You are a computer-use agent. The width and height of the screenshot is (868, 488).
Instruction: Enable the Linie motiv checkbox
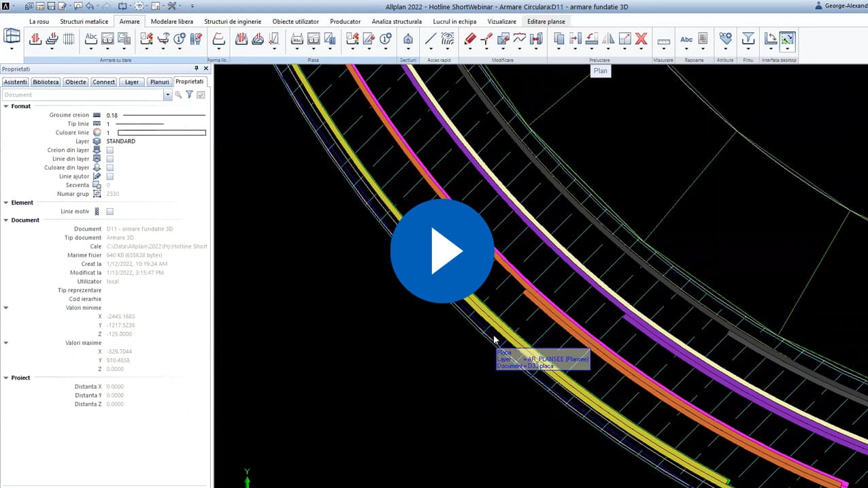[110, 212]
